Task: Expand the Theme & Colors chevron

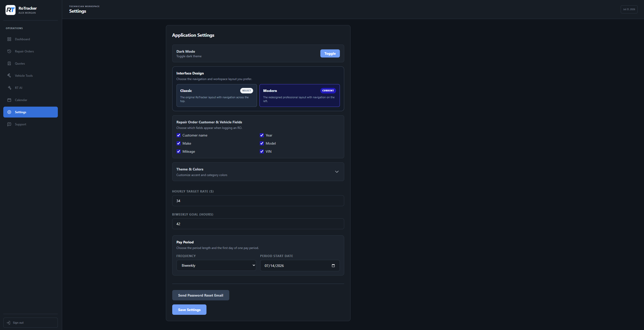Action: pos(337,172)
